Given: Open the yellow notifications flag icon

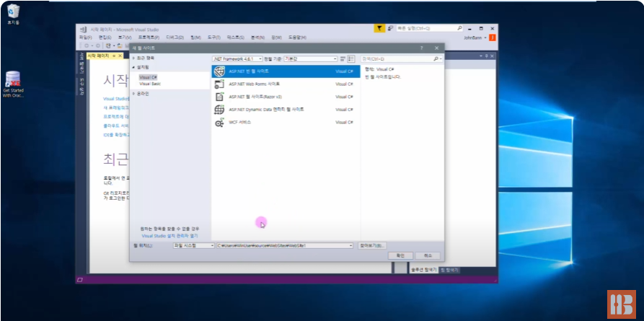Looking at the screenshot, I should pos(379,28).
